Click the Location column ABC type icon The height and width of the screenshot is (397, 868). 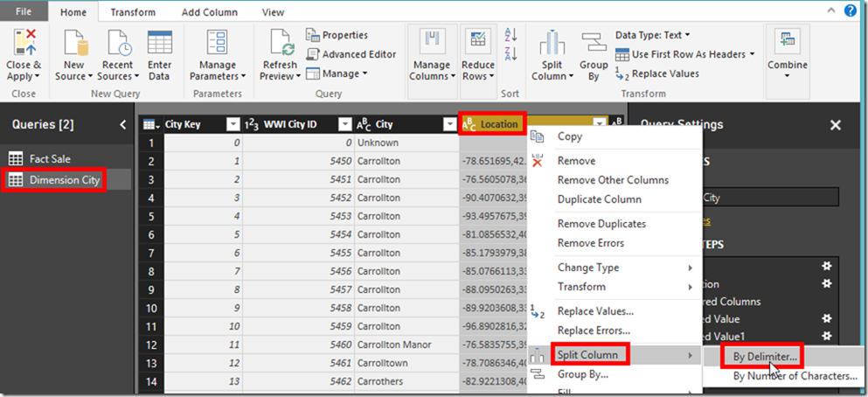point(469,124)
